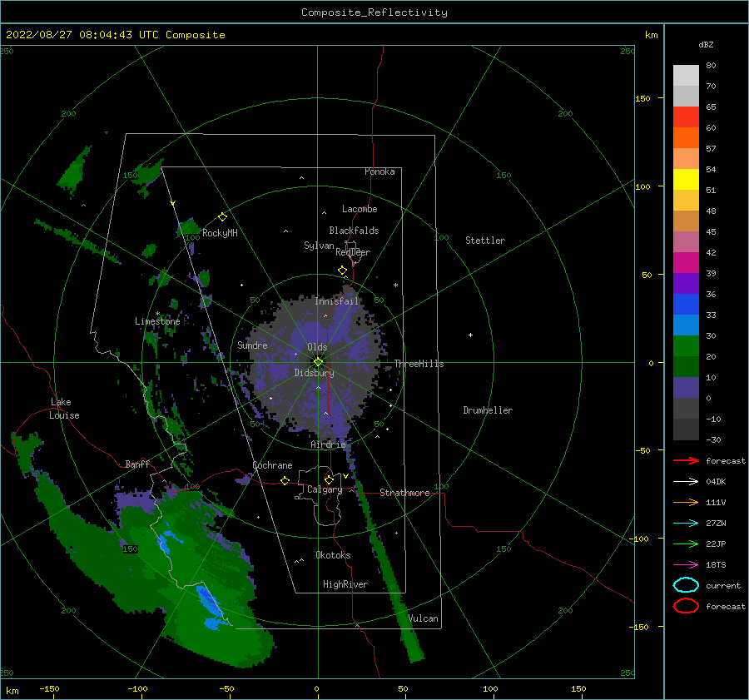
Task: Pick the bright green 30 dBZ swatch
Action: [686, 345]
